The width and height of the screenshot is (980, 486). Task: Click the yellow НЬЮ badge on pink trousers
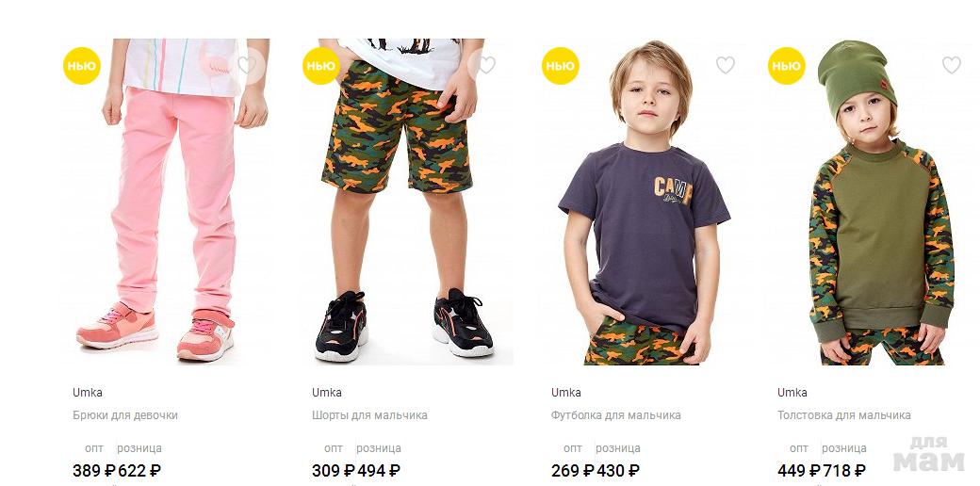tap(82, 66)
